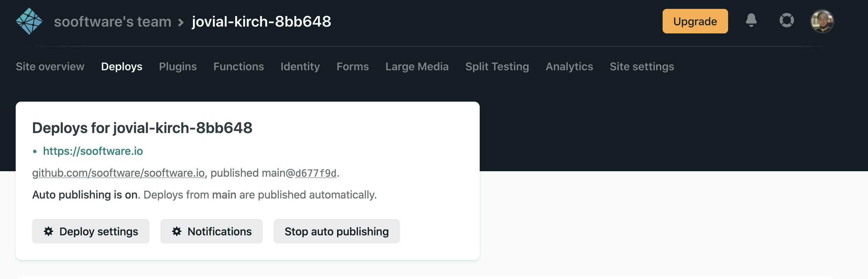The image size is (868, 279).
Task: Switch to the Plugins tab
Action: (x=178, y=66)
